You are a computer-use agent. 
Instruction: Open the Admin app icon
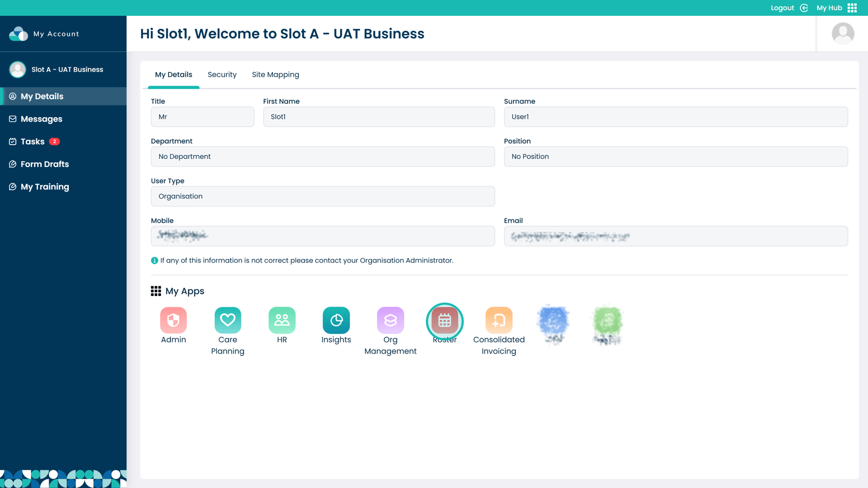coord(174,320)
